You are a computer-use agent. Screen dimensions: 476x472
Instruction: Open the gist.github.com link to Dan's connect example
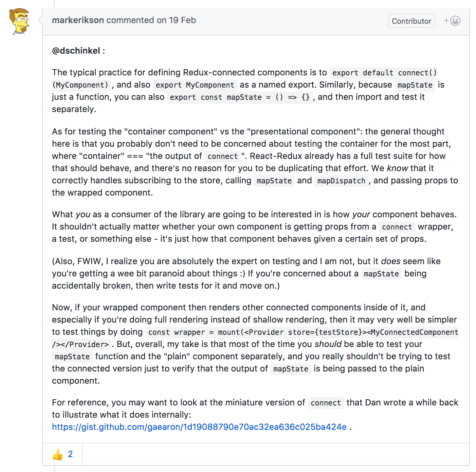pos(199,427)
